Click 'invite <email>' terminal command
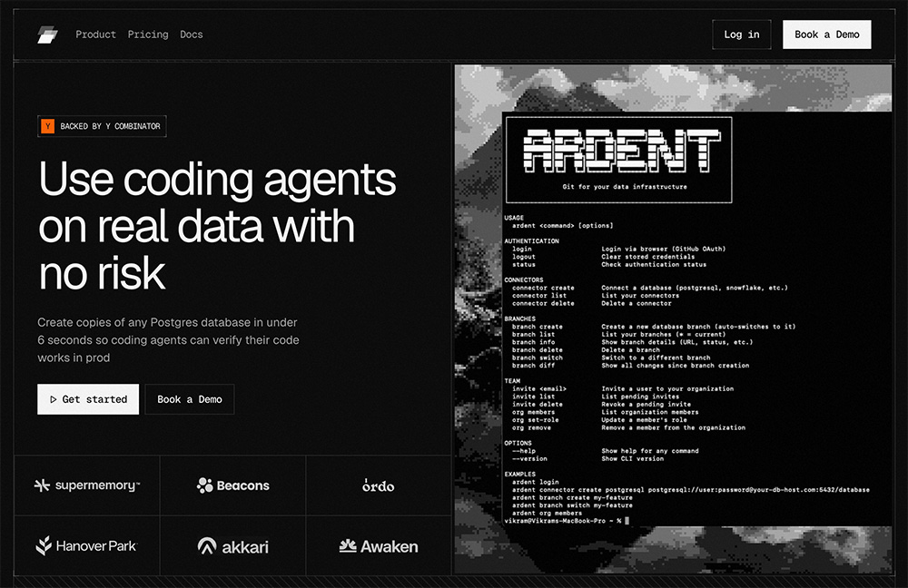 pyautogui.click(x=539, y=389)
